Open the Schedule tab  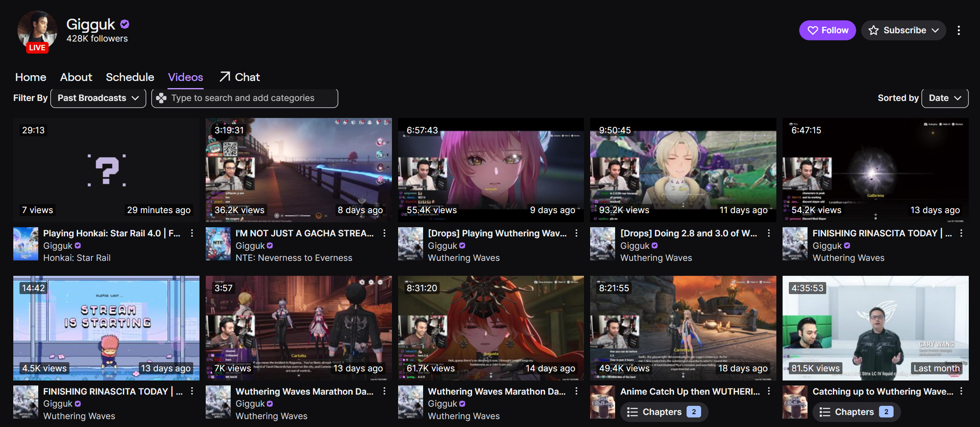point(130,77)
